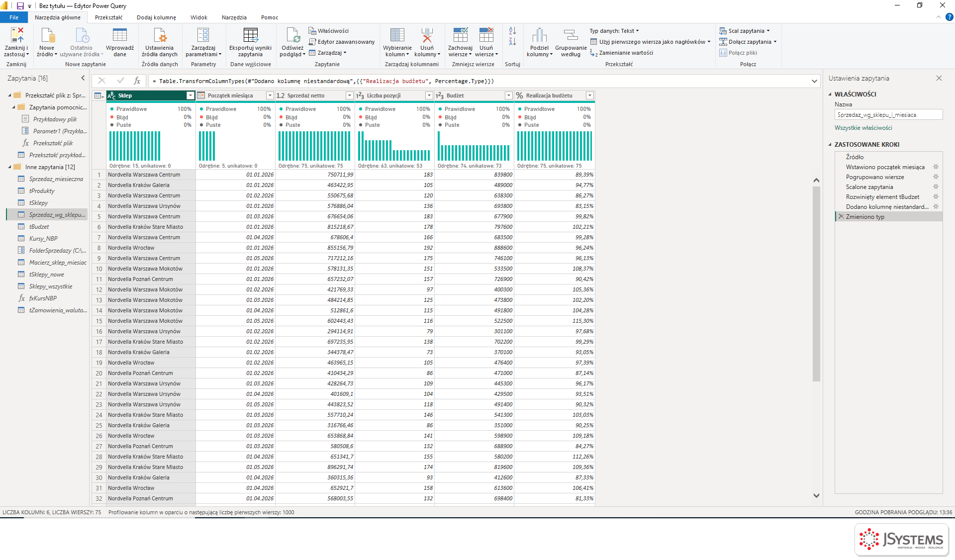Switch to Widok tab
The height and width of the screenshot is (560, 955).
[x=199, y=17]
